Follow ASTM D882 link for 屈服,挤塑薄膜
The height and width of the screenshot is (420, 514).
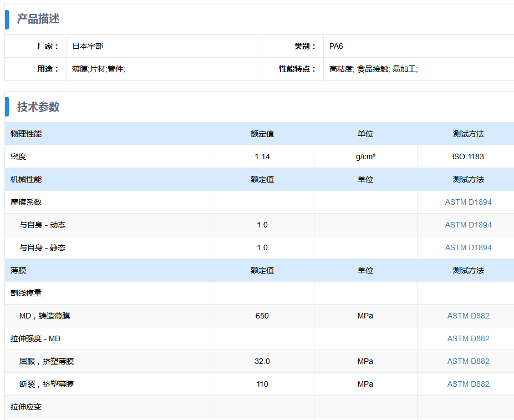tap(468, 361)
